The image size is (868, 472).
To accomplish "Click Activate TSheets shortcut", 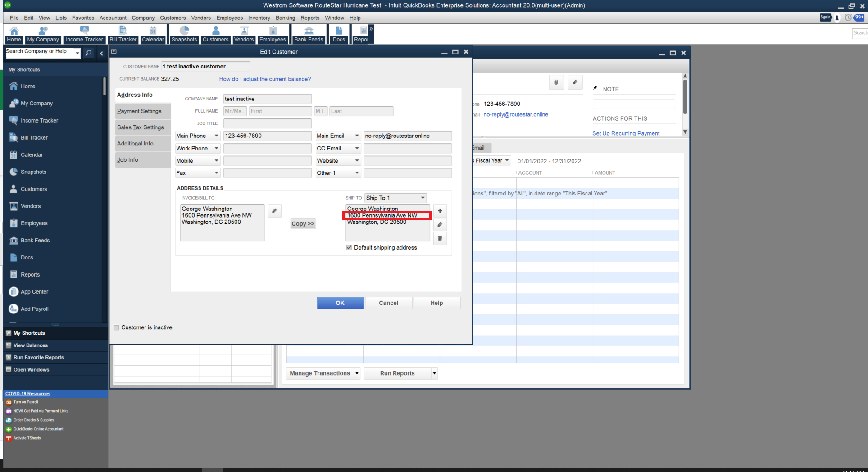I will click(x=27, y=438).
